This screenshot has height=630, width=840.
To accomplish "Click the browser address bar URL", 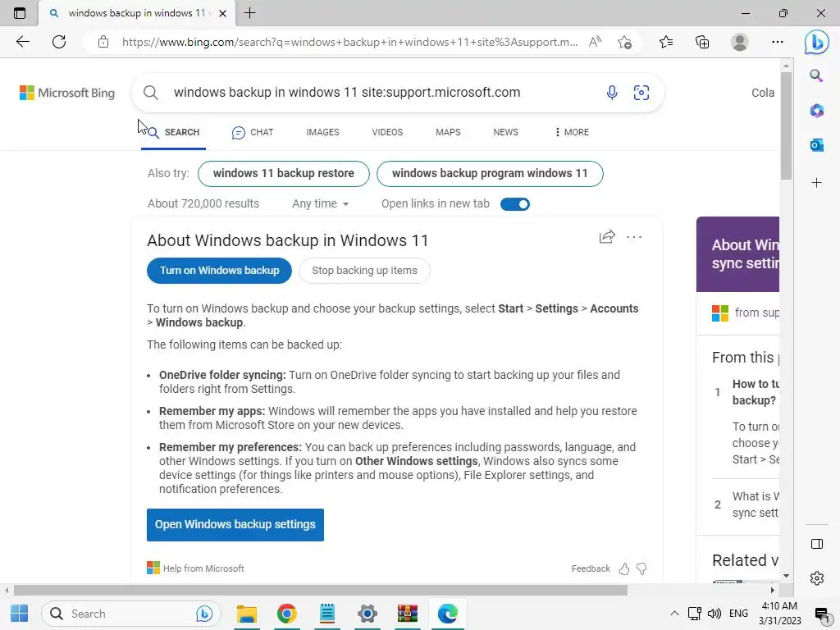I will 349,42.
